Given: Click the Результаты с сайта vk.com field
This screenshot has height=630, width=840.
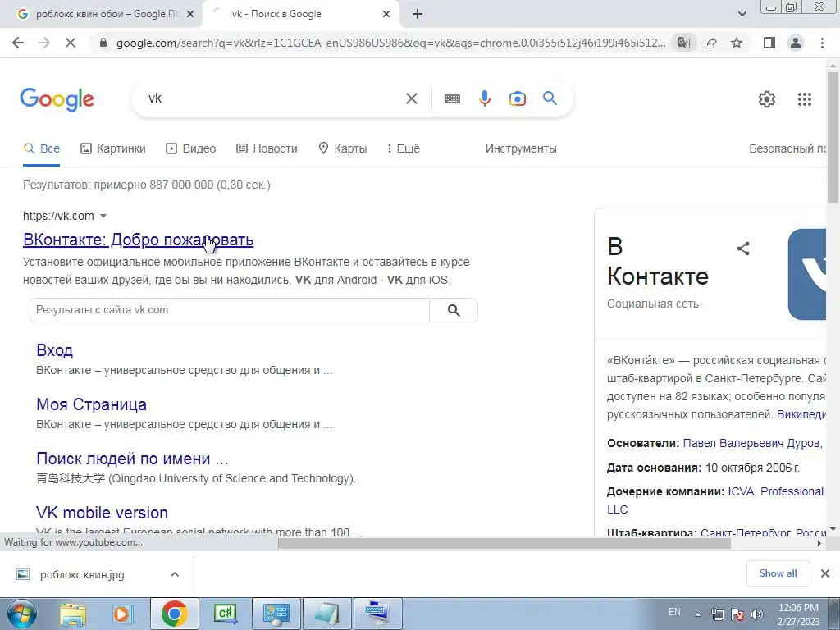Looking at the screenshot, I should pos(230,310).
